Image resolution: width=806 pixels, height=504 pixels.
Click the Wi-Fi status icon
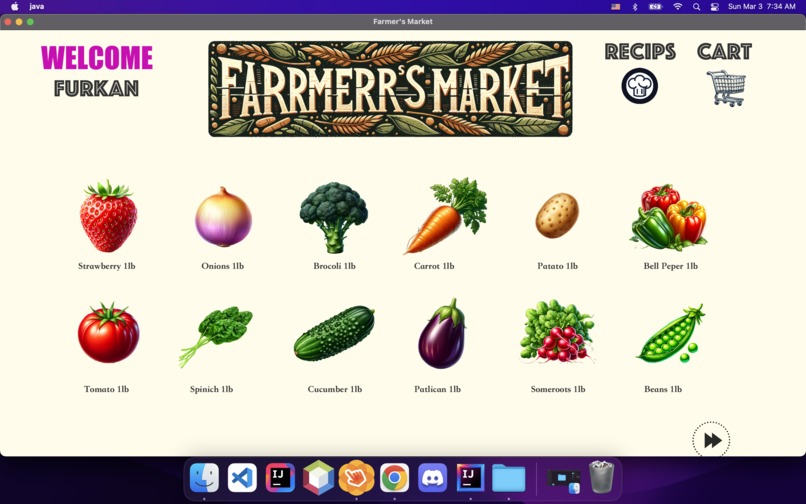pos(677,7)
